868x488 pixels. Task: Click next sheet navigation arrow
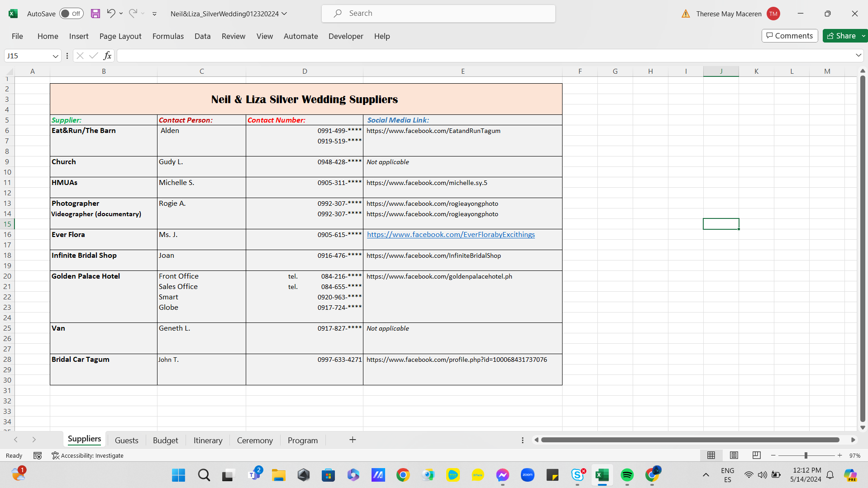coord(34,440)
